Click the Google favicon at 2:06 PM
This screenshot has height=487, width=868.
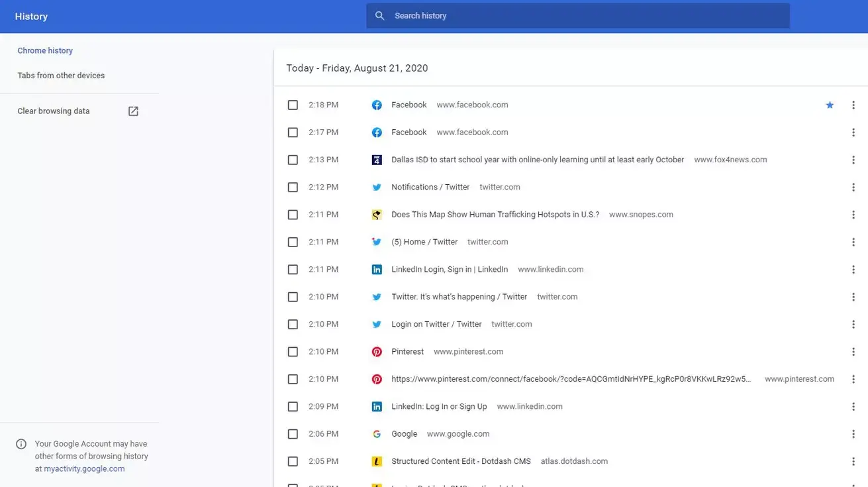click(377, 434)
